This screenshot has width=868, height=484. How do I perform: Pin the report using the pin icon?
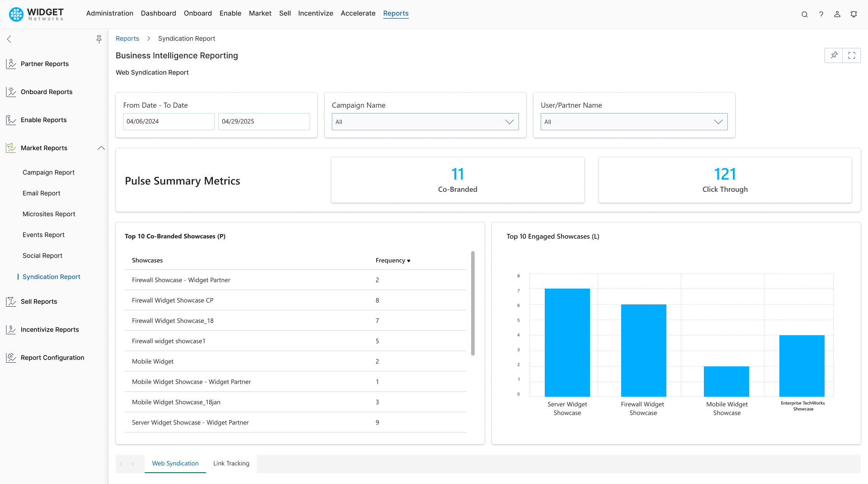click(834, 55)
